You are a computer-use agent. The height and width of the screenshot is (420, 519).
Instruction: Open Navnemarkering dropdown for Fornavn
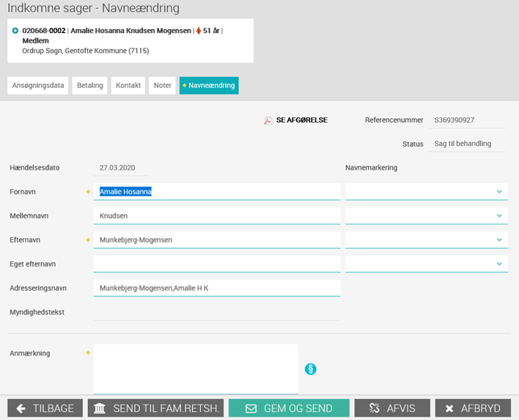(426, 191)
